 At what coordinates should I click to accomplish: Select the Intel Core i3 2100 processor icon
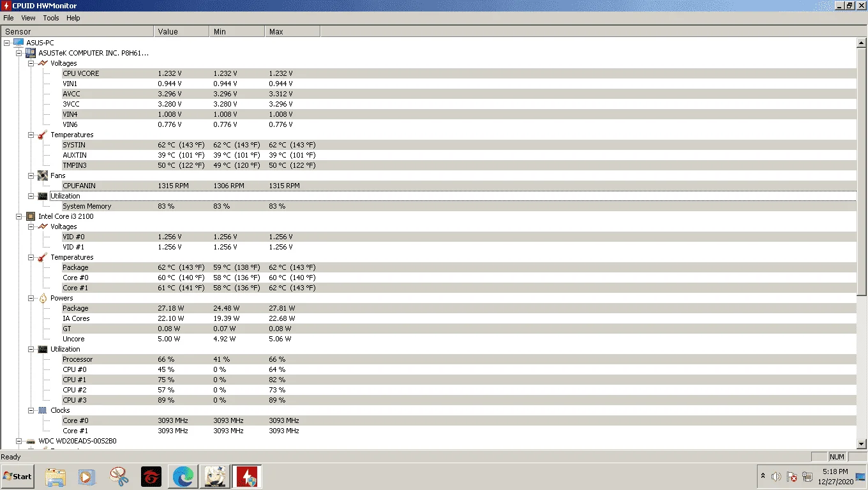tap(30, 216)
